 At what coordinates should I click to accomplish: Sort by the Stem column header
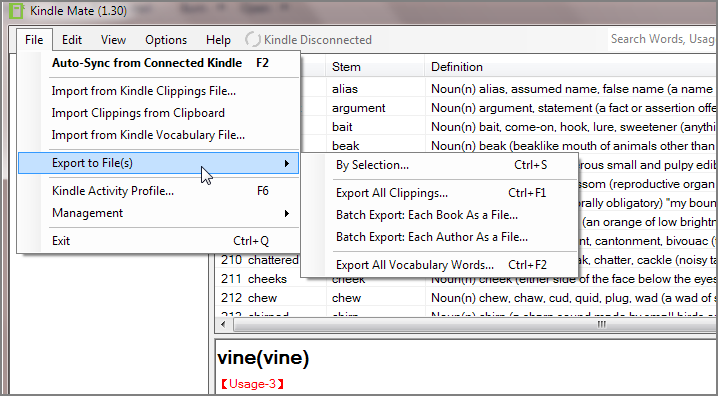click(x=375, y=67)
